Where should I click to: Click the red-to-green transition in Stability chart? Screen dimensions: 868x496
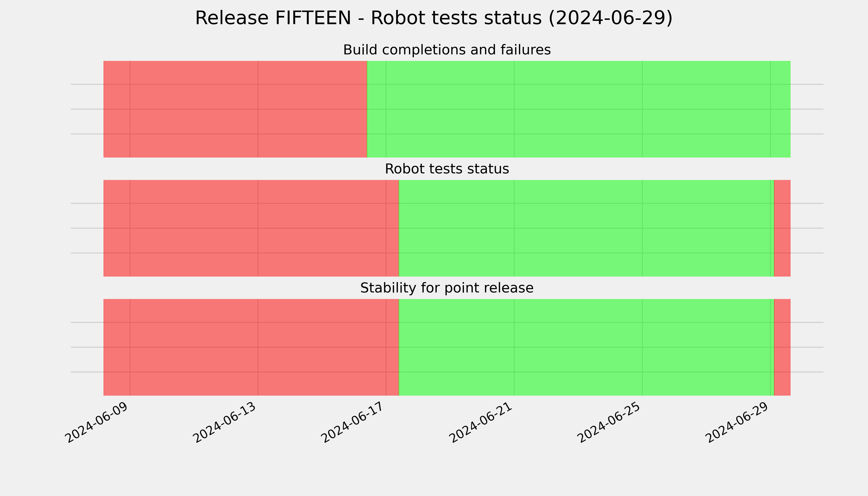(x=399, y=347)
